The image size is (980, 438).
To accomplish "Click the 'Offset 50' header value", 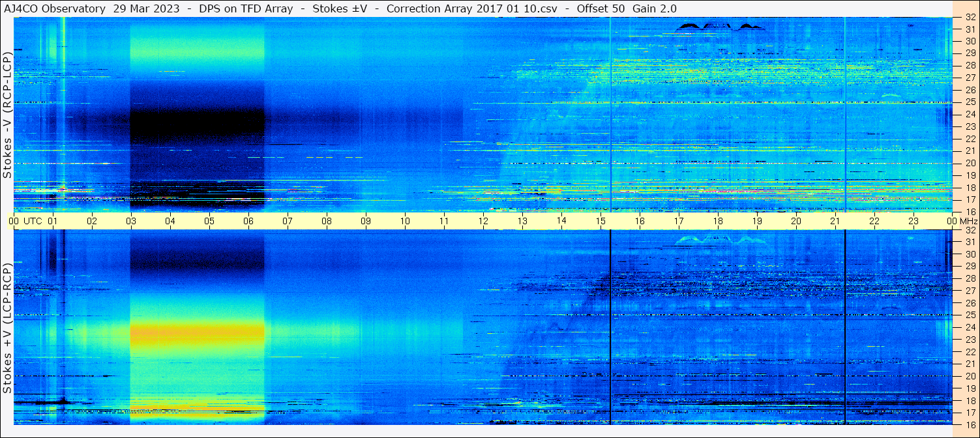I will point(599,8).
